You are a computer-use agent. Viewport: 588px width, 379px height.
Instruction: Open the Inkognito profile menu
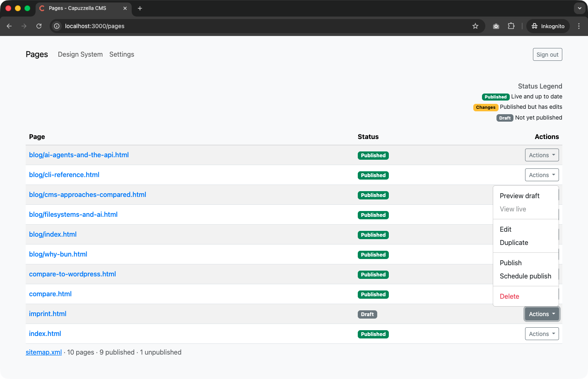(x=547, y=26)
